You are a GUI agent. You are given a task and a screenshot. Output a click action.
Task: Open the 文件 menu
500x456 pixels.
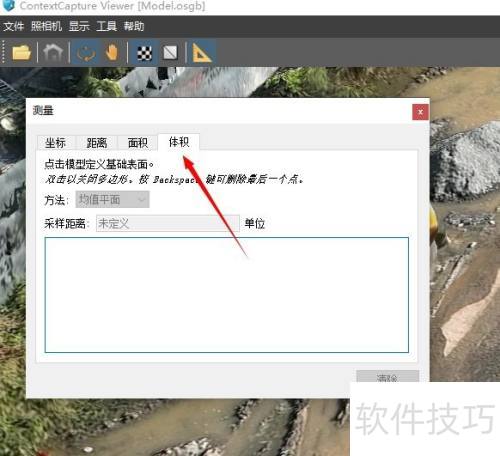click(14, 26)
